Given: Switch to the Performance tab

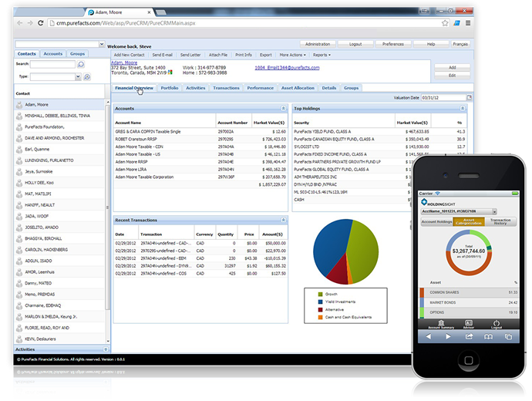Looking at the screenshot, I should click(261, 88).
